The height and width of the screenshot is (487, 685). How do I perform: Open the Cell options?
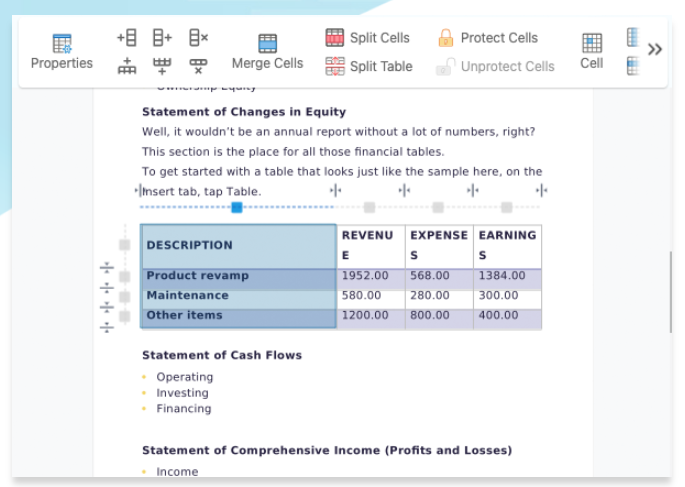(592, 51)
